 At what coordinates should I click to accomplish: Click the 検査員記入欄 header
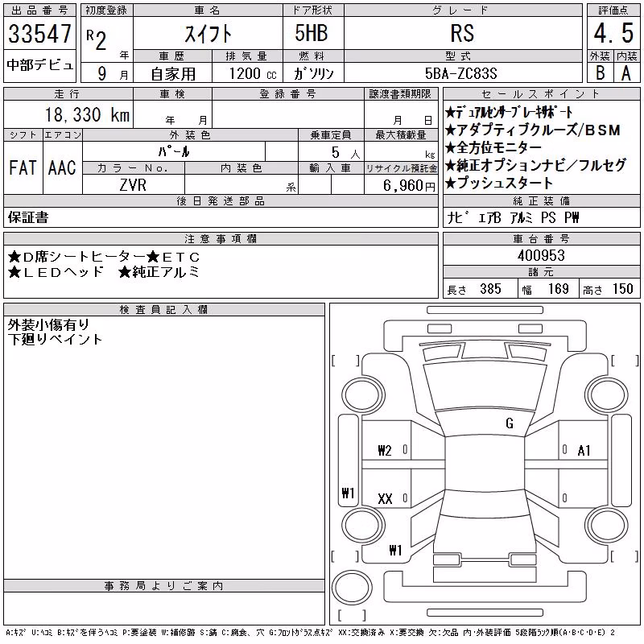pyautogui.click(x=163, y=309)
